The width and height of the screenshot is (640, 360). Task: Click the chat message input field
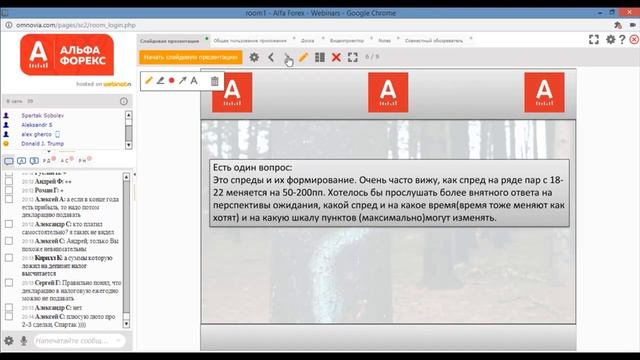79,340
